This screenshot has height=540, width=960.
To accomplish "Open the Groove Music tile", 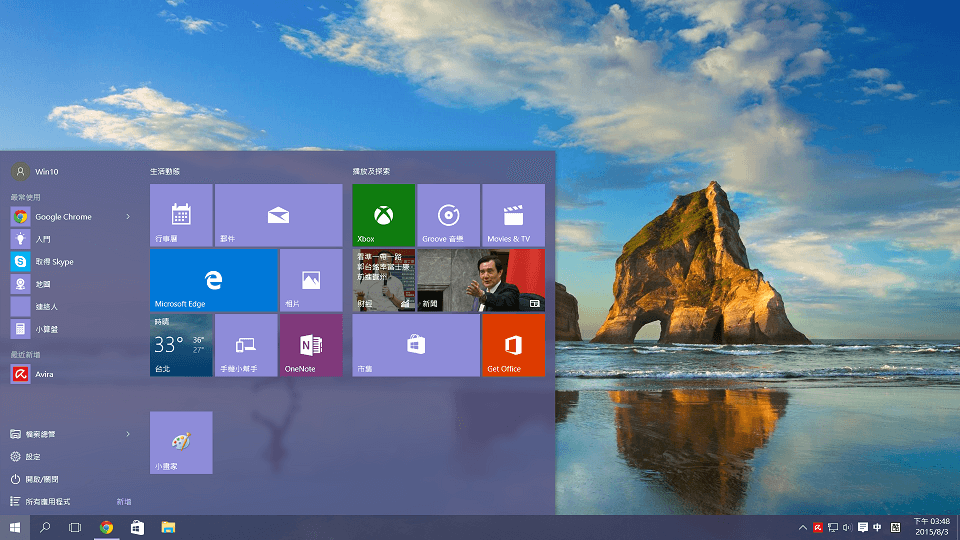I will coord(448,215).
